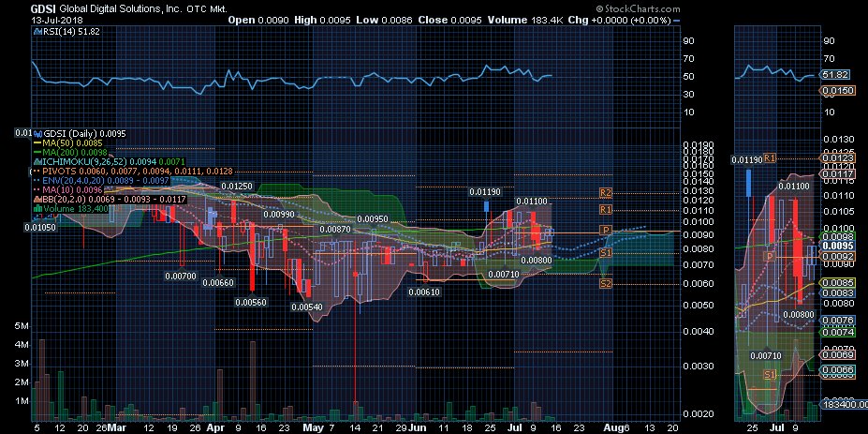This screenshot has width=868, height=434.
Task: Click the Mar label on the date axis
Action: pos(116,427)
